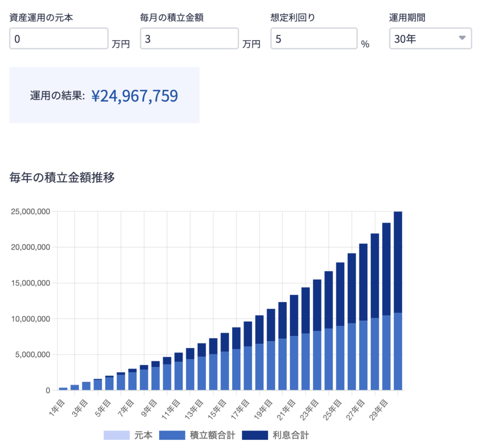Toggle the 利息合計 legend swatch

click(255, 435)
